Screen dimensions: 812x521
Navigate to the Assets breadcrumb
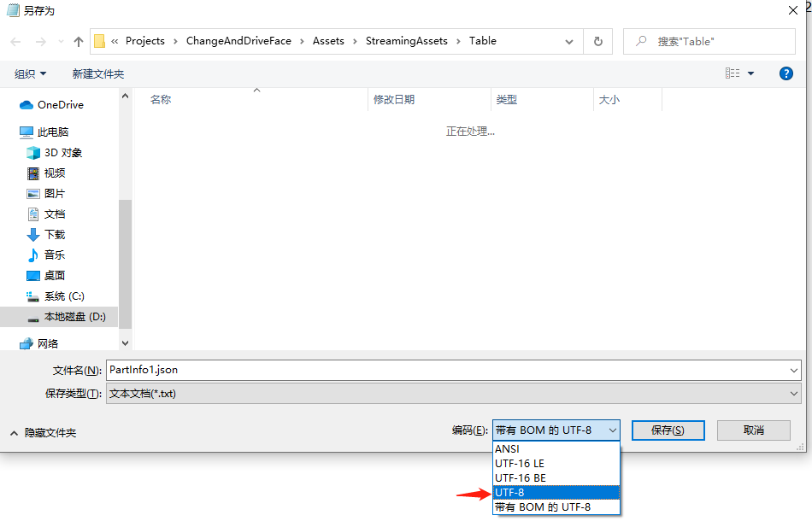coord(328,41)
